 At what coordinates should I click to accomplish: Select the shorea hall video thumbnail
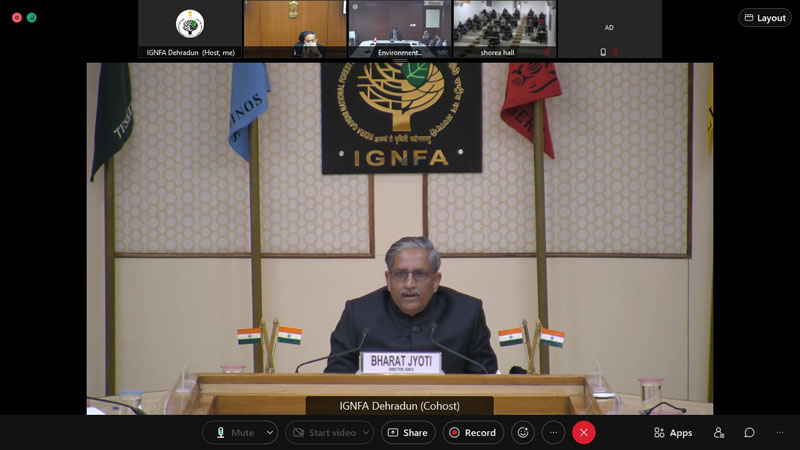pyautogui.click(x=504, y=29)
